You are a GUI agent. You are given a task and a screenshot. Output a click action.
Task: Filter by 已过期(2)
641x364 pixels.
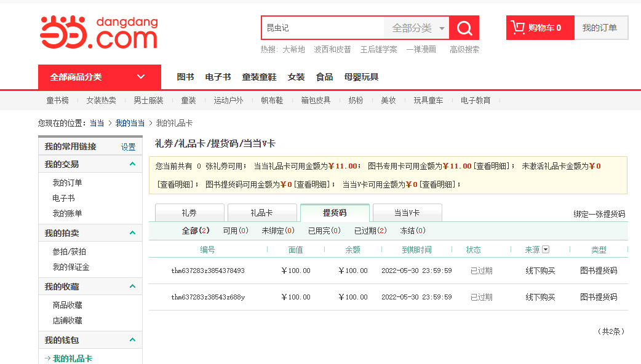(370, 231)
